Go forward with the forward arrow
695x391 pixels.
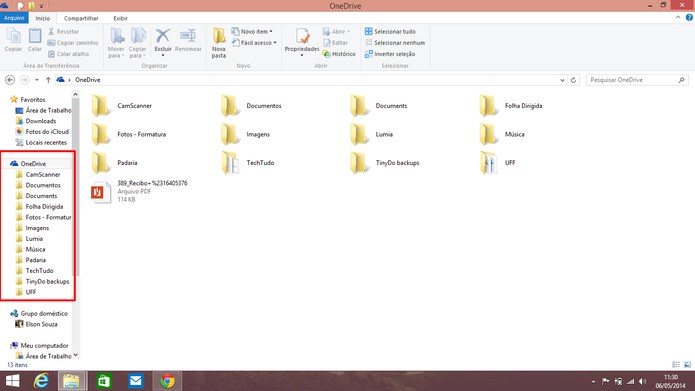pyautogui.click(x=24, y=80)
